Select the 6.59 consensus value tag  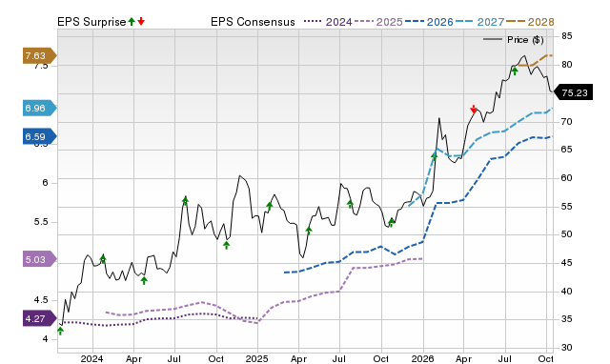coord(39,136)
